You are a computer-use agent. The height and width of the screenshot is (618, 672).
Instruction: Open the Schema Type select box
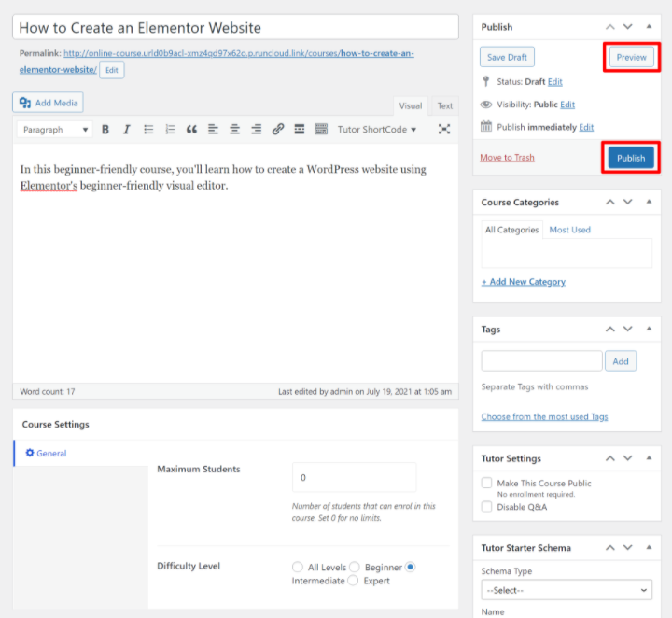(x=567, y=590)
